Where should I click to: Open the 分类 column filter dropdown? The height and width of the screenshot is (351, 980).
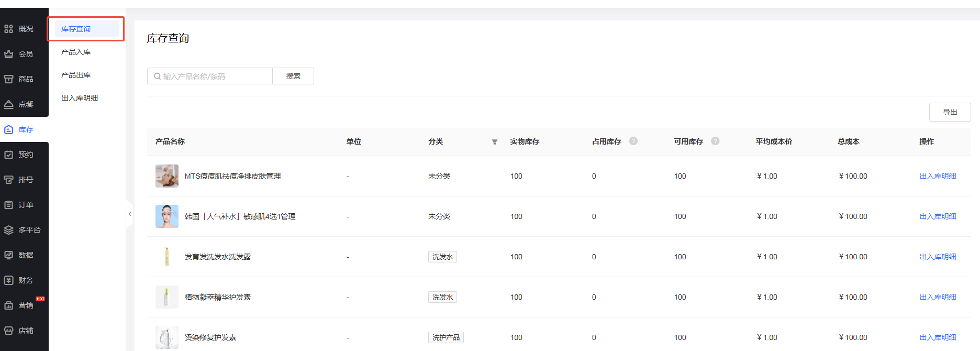pos(494,142)
